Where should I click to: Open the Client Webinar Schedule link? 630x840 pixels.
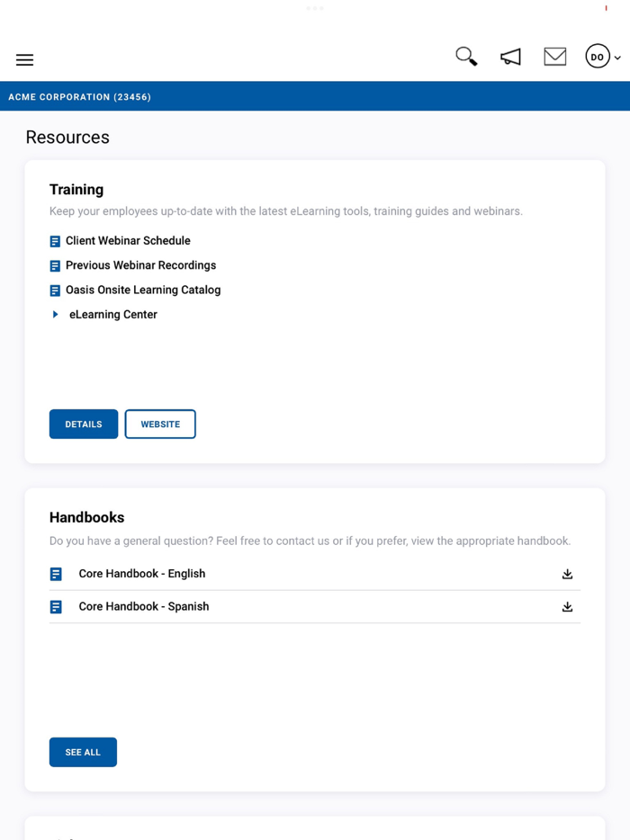click(127, 240)
